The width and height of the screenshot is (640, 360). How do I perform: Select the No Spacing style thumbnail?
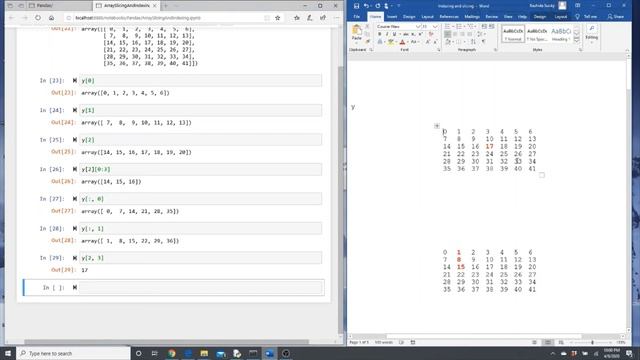[x=537, y=34]
